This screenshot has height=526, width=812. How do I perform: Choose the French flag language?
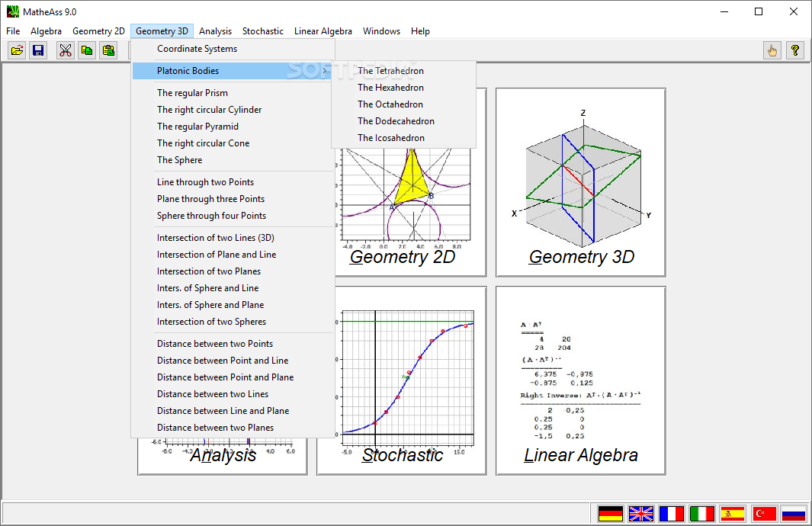click(672, 514)
